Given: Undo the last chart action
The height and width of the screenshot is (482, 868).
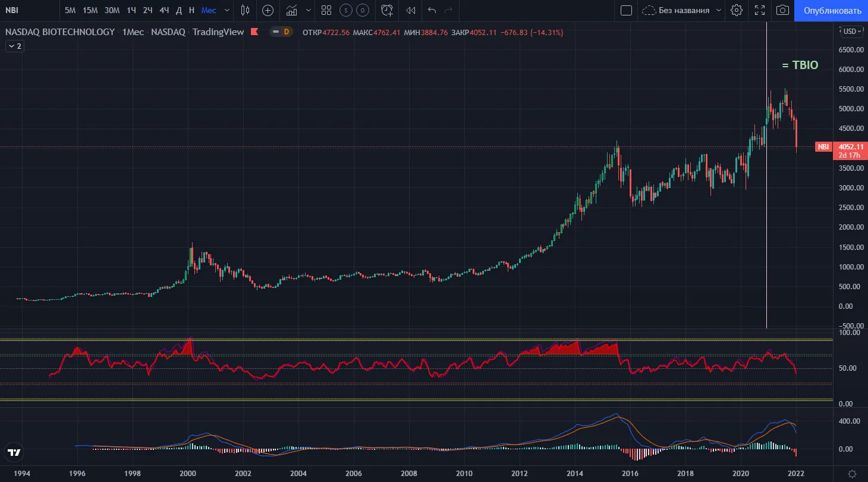Looking at the screenshot, I should click(432, 10).
